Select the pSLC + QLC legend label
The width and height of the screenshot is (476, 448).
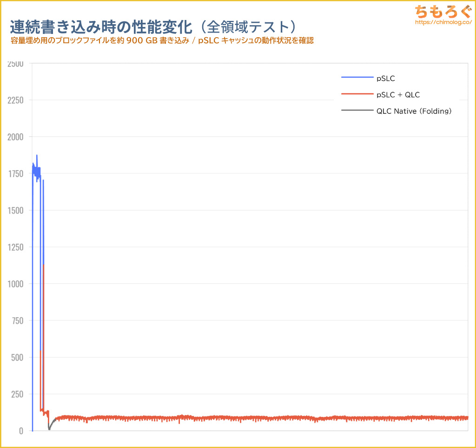coord(398,95)
